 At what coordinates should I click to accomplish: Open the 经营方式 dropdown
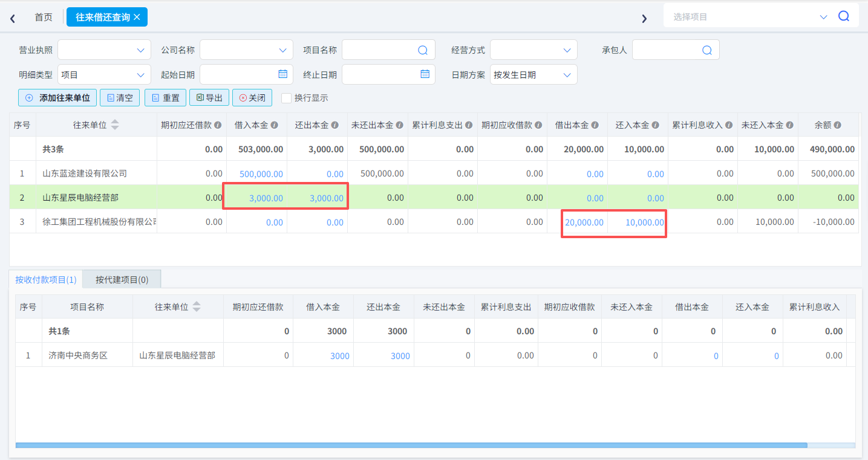click(534, 50)
